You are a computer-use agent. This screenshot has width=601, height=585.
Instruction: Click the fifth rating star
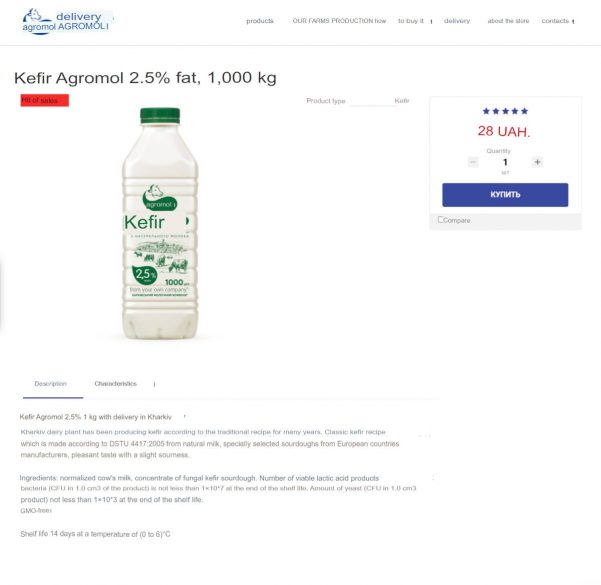(x=524, y=111)
